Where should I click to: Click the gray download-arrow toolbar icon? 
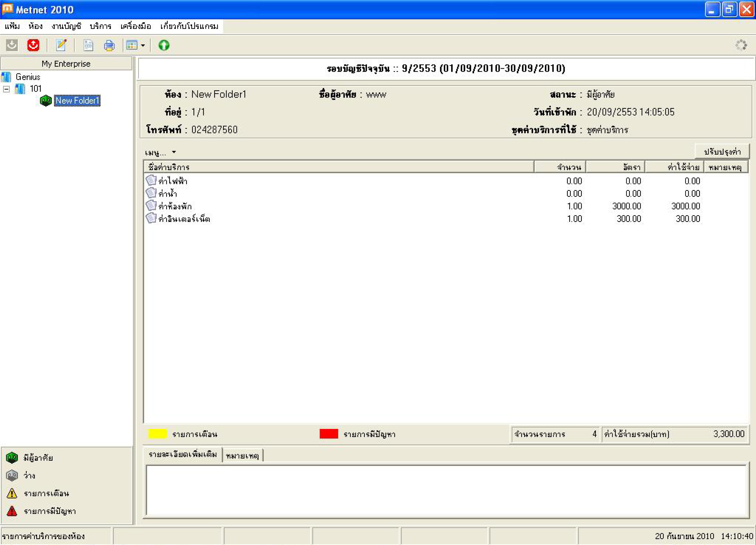(x=12, y=45)
